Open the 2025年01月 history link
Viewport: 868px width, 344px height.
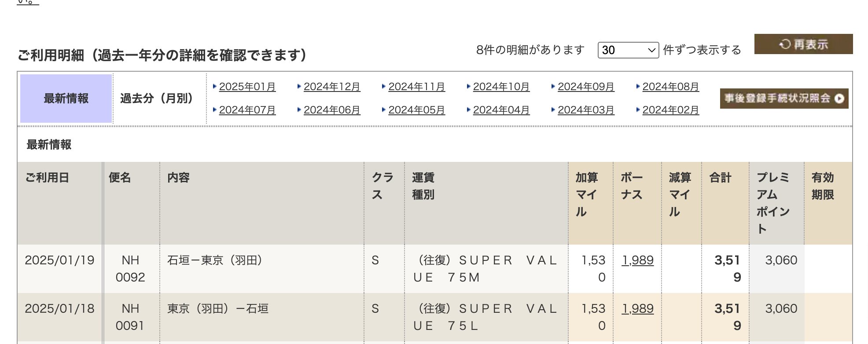247,87
